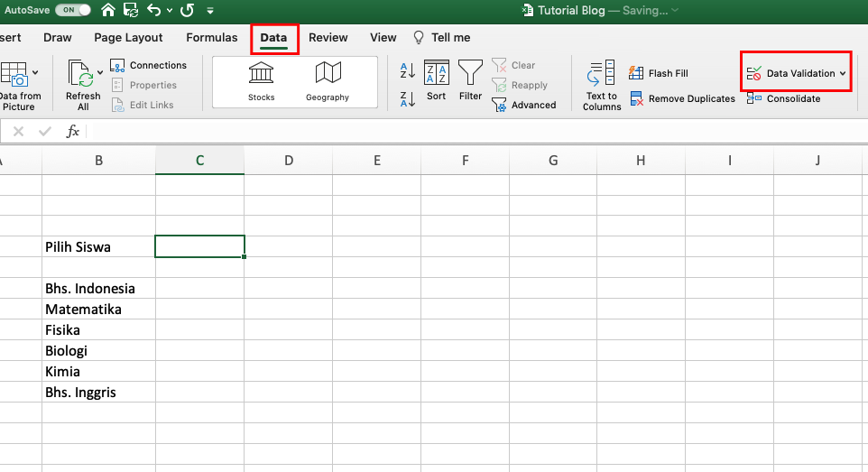This screenshot has height=472, width=868.
Task: Undo the last action
Action: pos(154,10)
